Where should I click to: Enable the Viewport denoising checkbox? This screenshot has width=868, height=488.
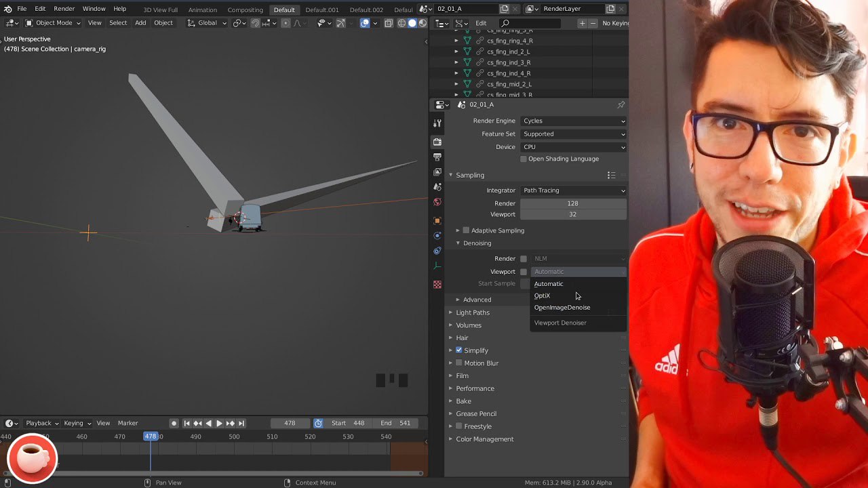point(524,272)
